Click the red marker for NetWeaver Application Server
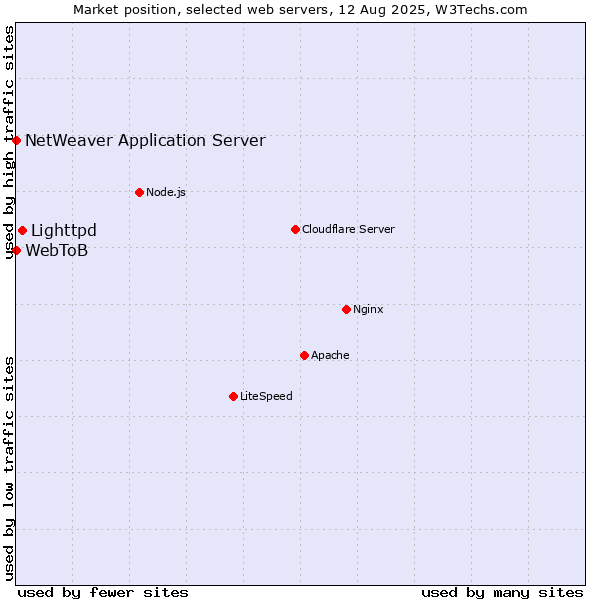Image resolution: width=600 pixels, height=600 pixels. [x=16, y=140]
